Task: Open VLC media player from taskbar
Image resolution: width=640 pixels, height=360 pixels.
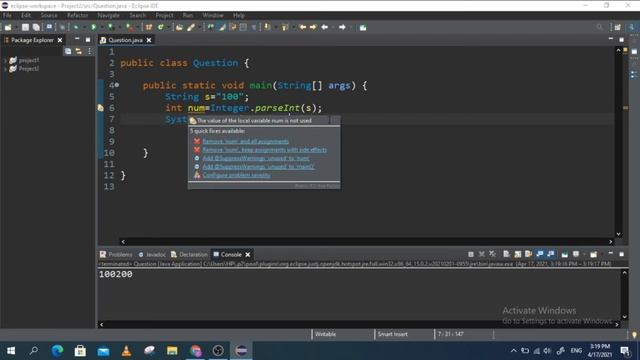Action: pyautogui.click(x=127, y=351)
